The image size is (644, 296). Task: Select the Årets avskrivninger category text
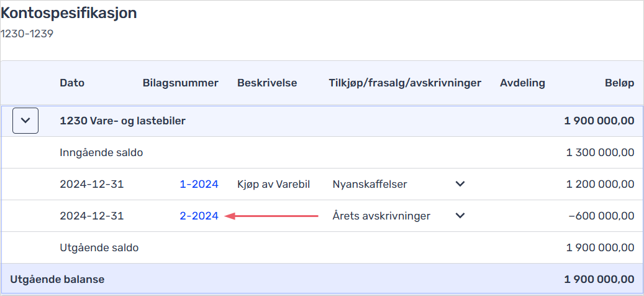pos(381,216)
